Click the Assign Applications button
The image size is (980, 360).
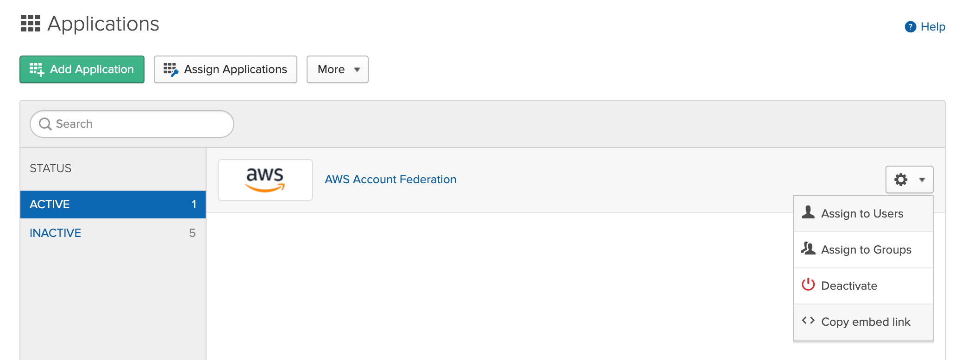point(225,69)
